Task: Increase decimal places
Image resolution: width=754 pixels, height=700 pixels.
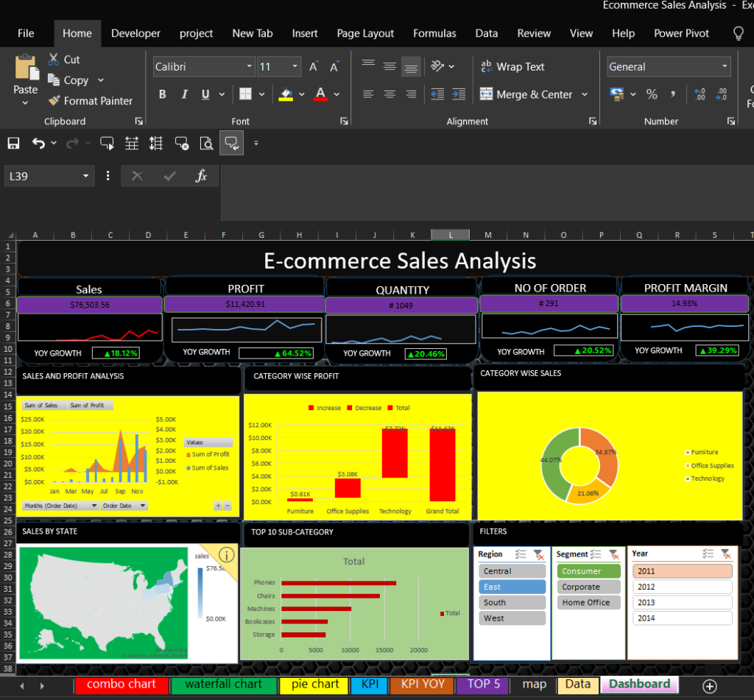Action: (x=700, y=93)
